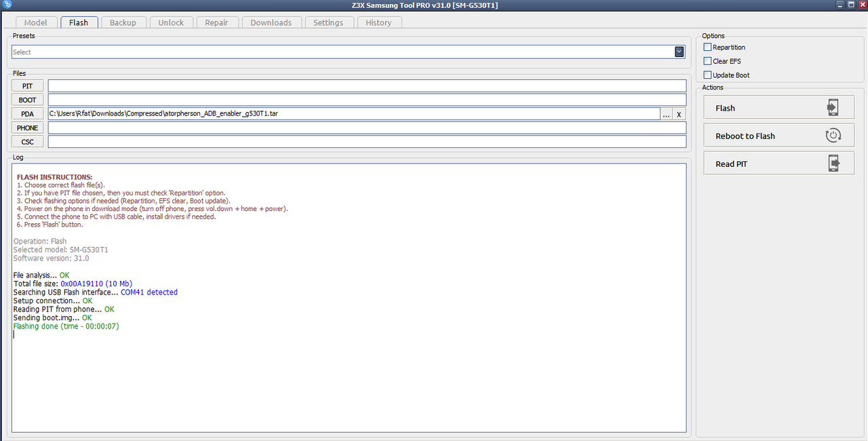This screenshot has width=868, height=441.
Task: Click the BOOT file button
Action: click(x=27, y=100)
